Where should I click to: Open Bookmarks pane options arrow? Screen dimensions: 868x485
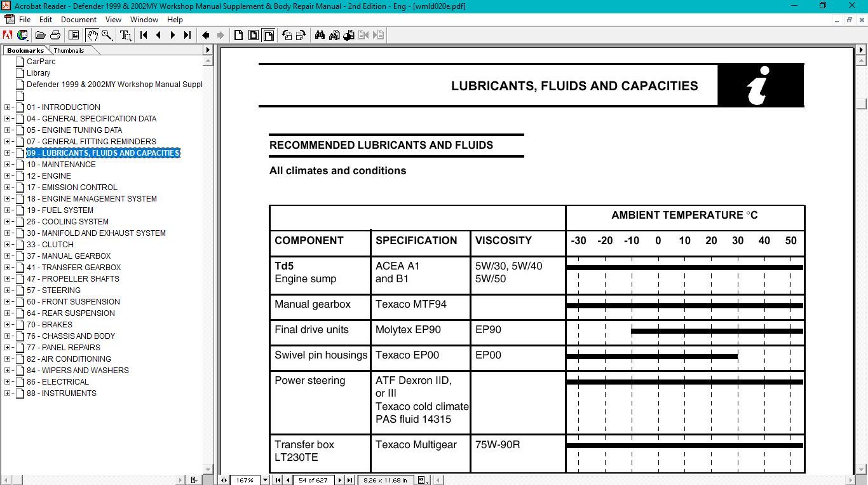(207, 50)
